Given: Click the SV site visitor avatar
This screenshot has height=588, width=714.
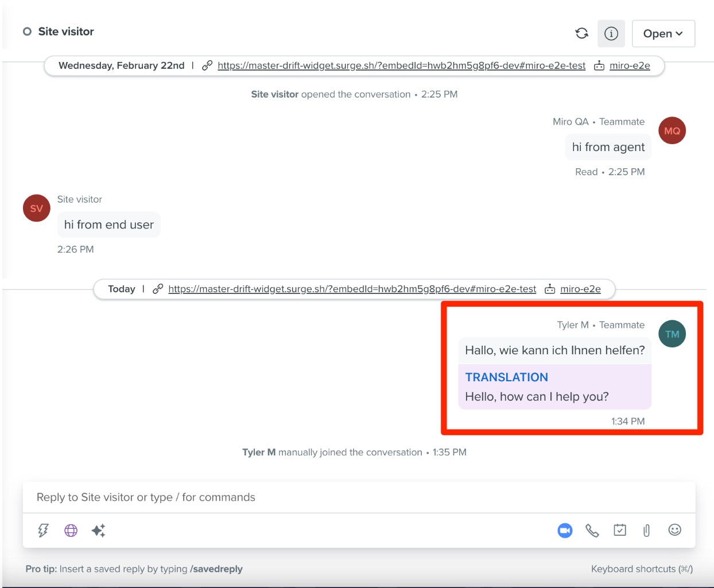Looking at the screenshot, I should (37, 208).
